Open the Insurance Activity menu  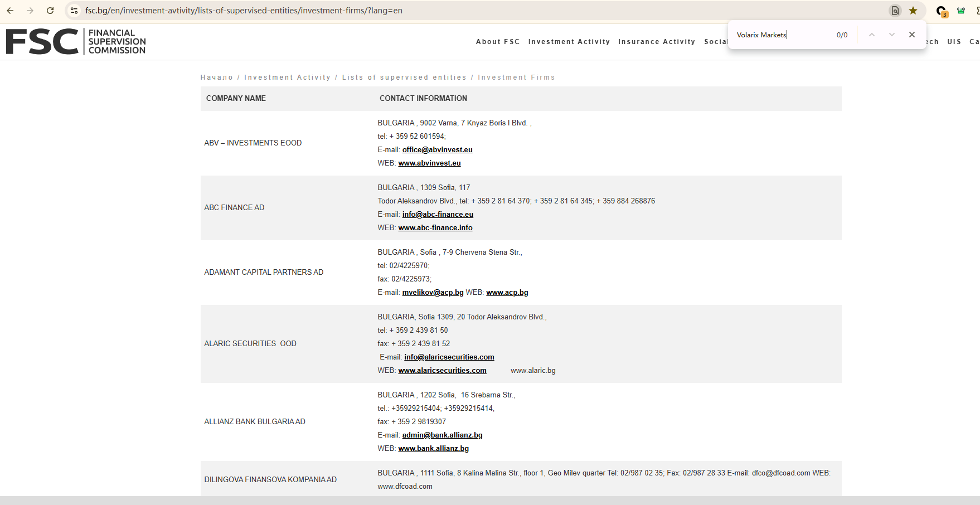656,42
